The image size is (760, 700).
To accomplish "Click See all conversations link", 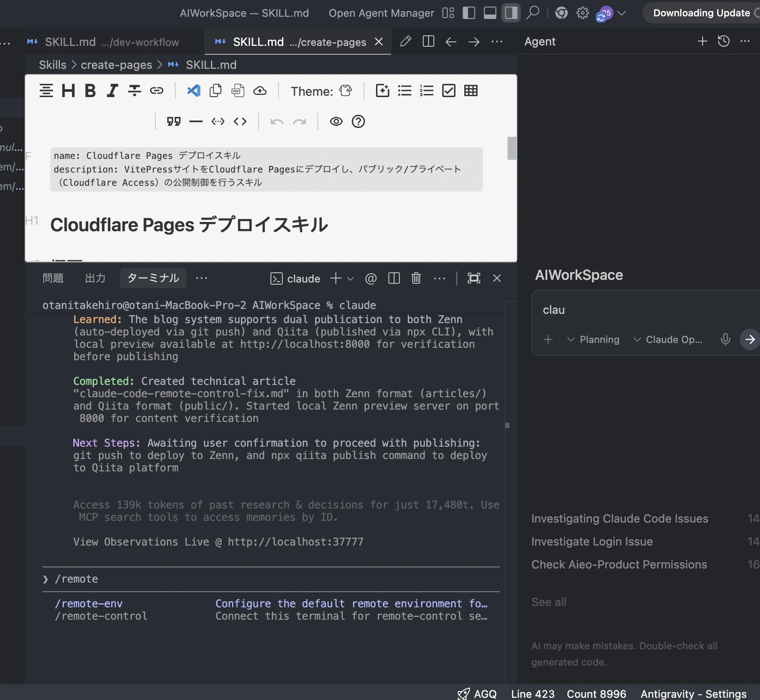I will 549,602.
